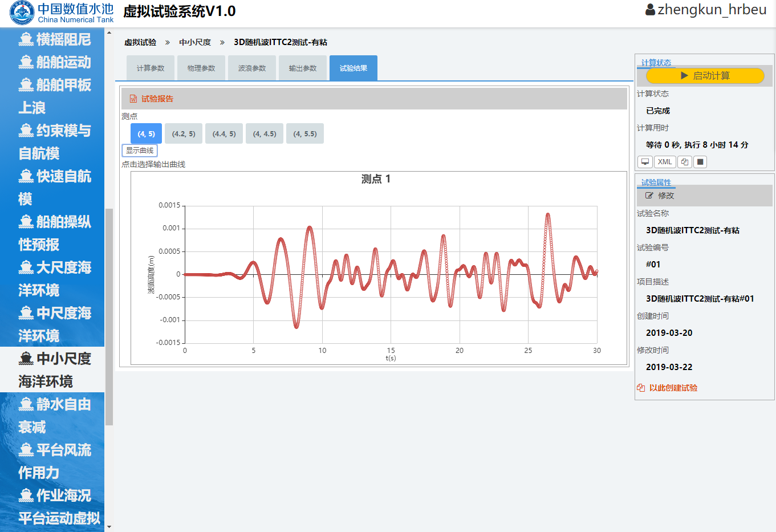Click the monitor icon button in 计算状态 panel
The width and height of the screenshot is (776, 532).
[x=645, y=162]
